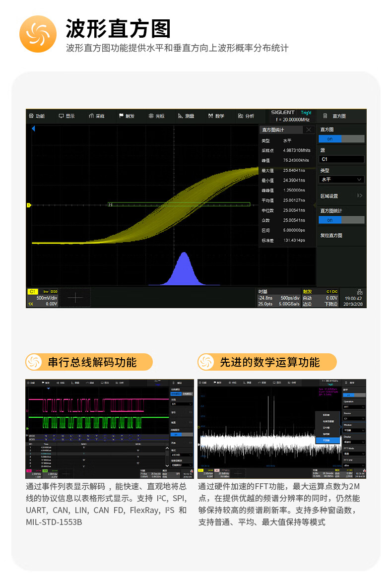Open the 采样 acquire menu

pyautogui.click(x=96, y=116)
